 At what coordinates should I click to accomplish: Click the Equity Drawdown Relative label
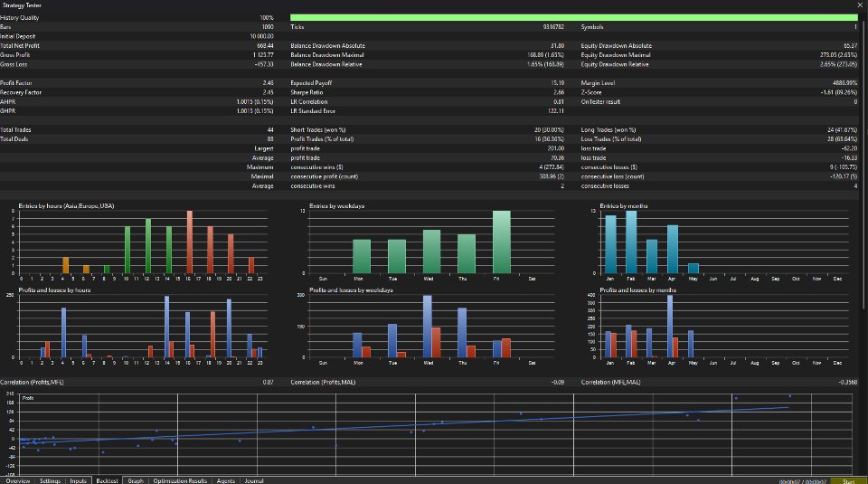615,65
